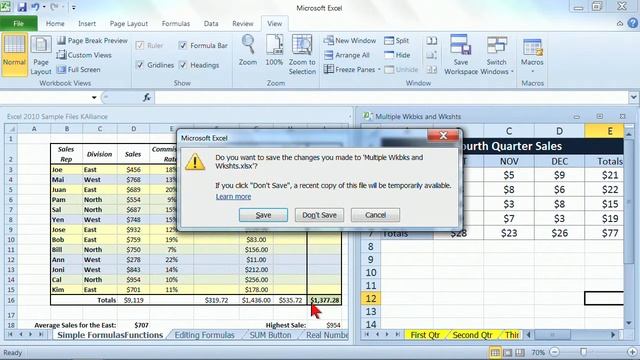640x360 pixels.
Task: Open the Switch Windows dropdown
Action: point(497,56)
